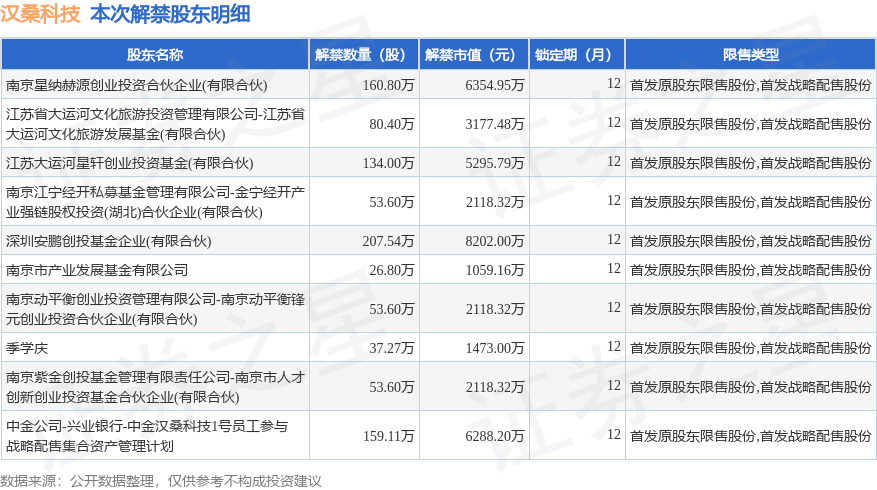Select the 江苏大运河星轩创业投资基金 row name
Viewport: 877px width, 490px height.
click(130, 163)
